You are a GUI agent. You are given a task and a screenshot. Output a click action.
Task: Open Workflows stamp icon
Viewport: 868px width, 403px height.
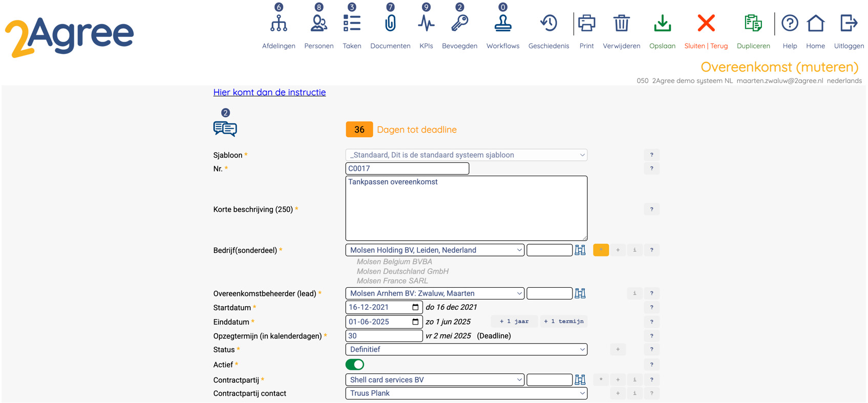(503, 24)
